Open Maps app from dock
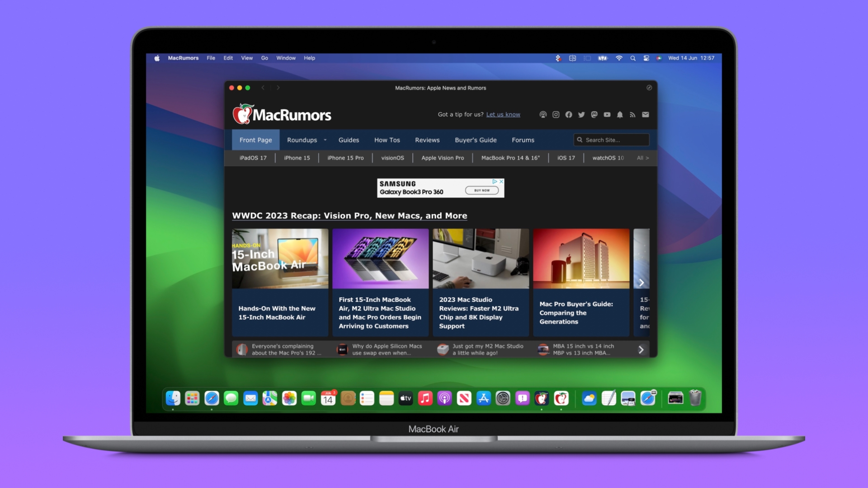This screenshot has width=868, height=488. pos(270,398)
